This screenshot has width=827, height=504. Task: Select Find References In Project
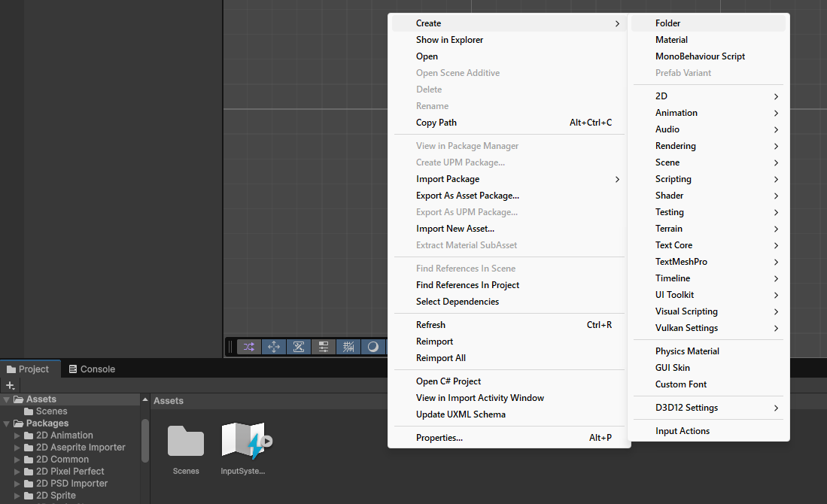click(x=509, y=285)
